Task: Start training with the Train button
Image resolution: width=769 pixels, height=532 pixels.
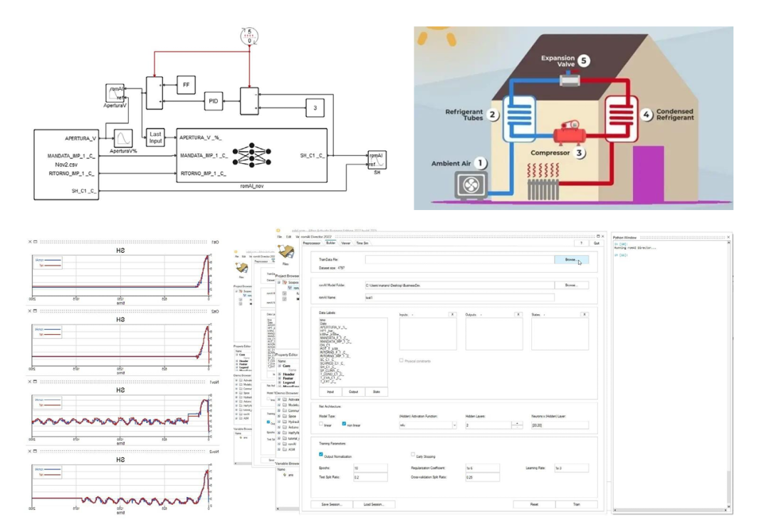Action: [576, 504]
